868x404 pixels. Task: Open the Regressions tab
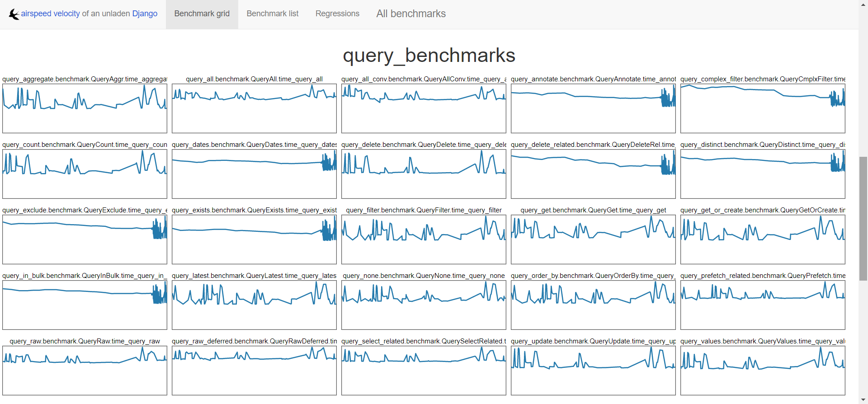pyautogui.click(x=337, y=14)
